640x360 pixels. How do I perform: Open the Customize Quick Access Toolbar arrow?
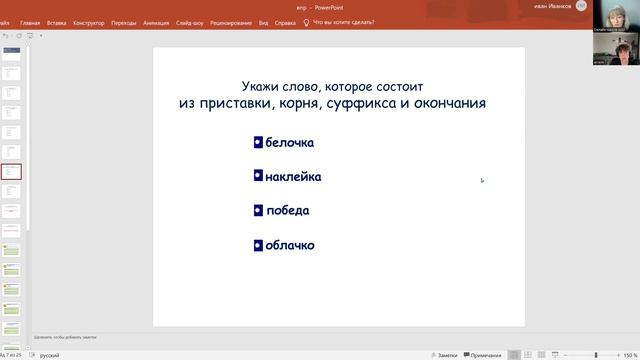[41, 36]
